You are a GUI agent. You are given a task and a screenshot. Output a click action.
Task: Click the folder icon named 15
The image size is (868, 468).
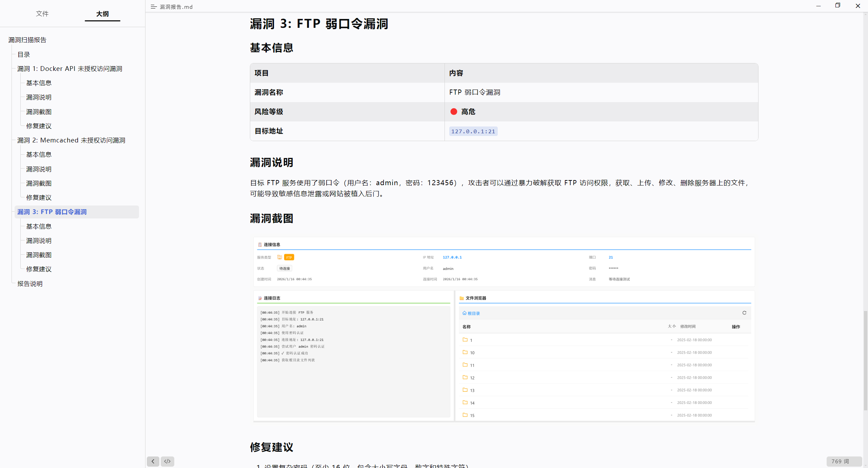click(465, 415)
